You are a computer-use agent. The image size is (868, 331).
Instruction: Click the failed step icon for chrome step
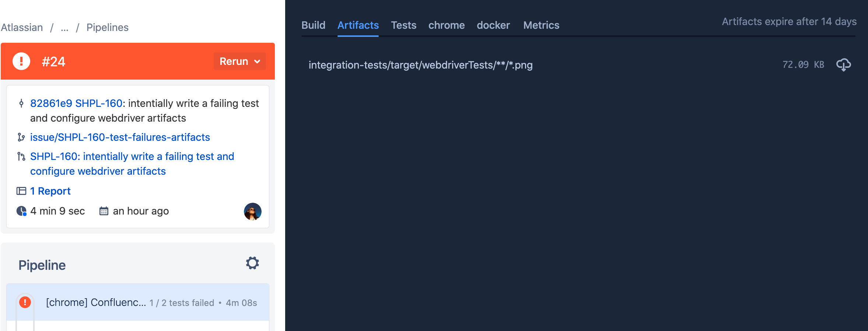tap(25, 302)
